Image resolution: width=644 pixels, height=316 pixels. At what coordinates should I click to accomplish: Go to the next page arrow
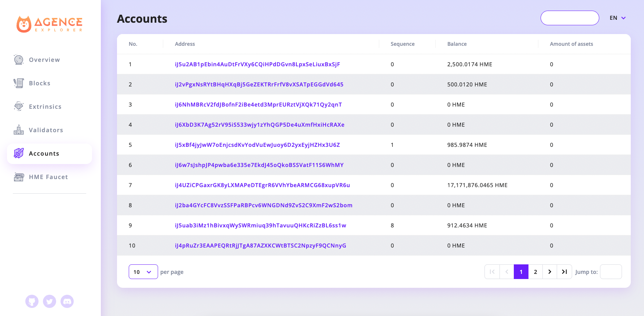tap(550, 272)
